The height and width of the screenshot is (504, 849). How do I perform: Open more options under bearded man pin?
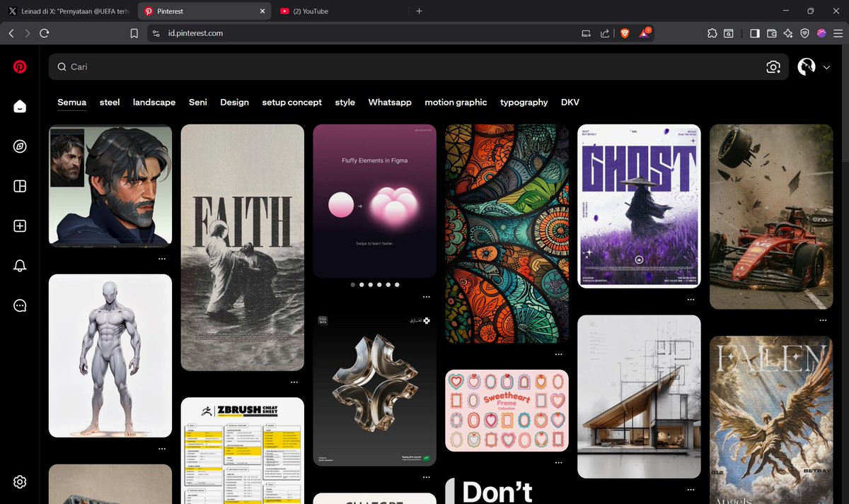[162, 259]
